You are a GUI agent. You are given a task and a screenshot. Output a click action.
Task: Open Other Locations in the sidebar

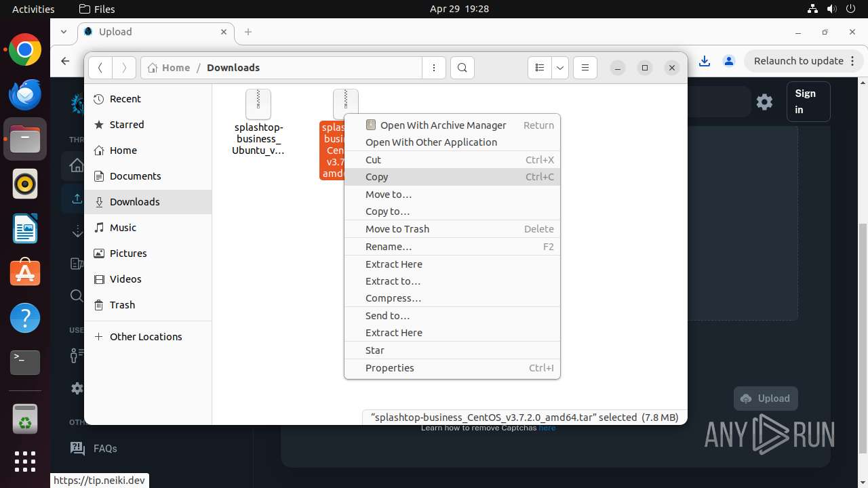coord(148,337)
